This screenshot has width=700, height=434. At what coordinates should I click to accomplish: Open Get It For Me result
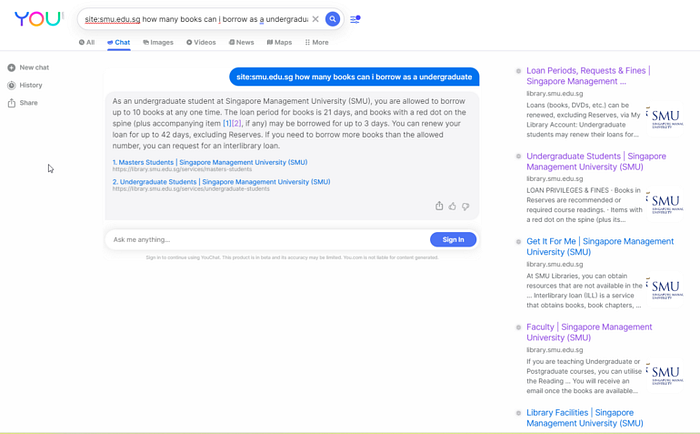pyautogui.click(x=600, y=246)
